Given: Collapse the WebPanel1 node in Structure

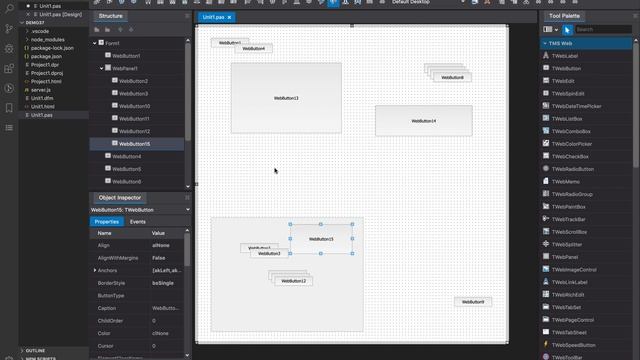Looking at the screenshot, I should pos(102,69).
